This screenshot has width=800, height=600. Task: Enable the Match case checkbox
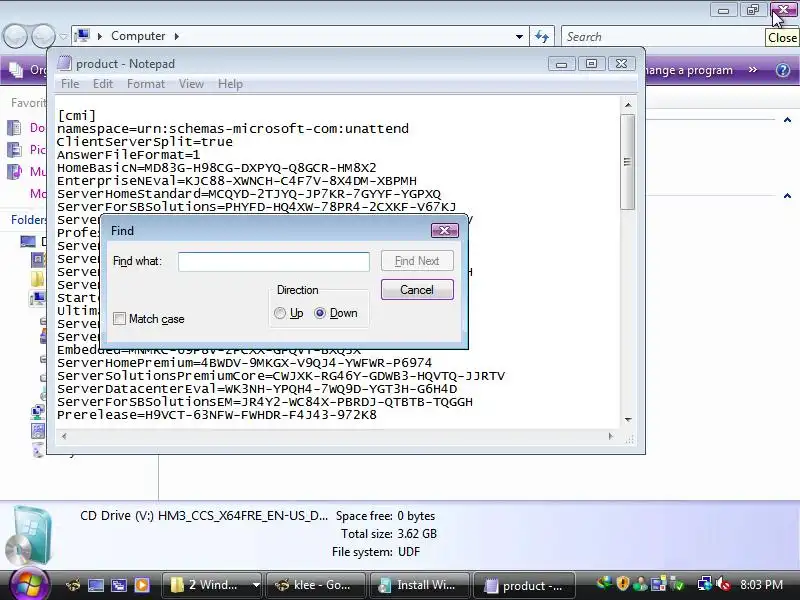119,319
